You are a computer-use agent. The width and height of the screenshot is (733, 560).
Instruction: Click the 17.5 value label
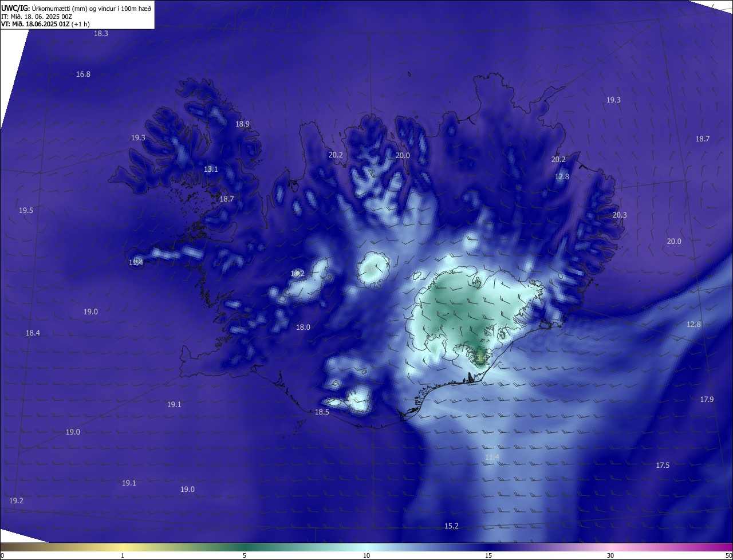click(x=663, y=466)
